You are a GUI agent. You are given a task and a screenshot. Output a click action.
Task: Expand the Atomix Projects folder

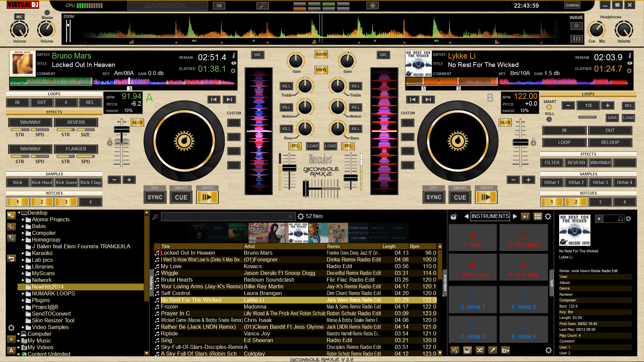click(x=23, y=220)
